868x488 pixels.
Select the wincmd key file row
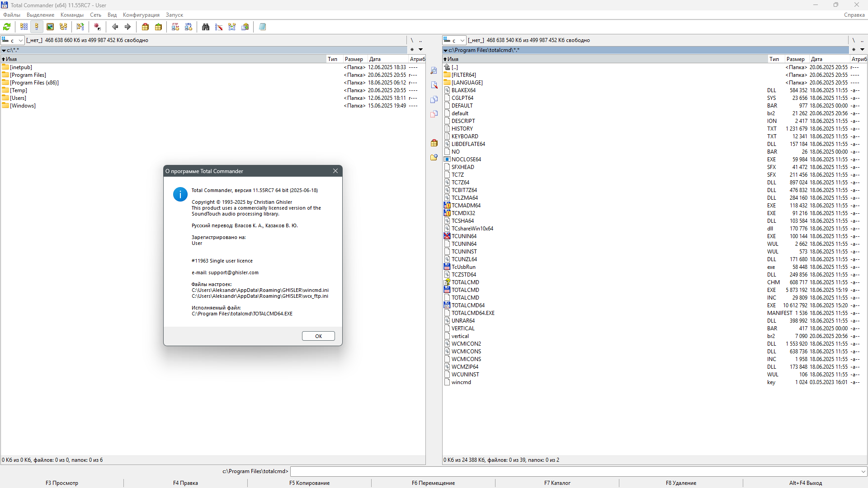pos(654,382)
